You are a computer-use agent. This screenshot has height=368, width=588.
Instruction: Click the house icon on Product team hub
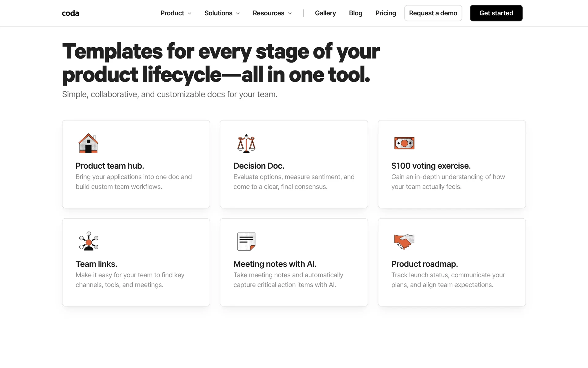click(x=88, y=143)
